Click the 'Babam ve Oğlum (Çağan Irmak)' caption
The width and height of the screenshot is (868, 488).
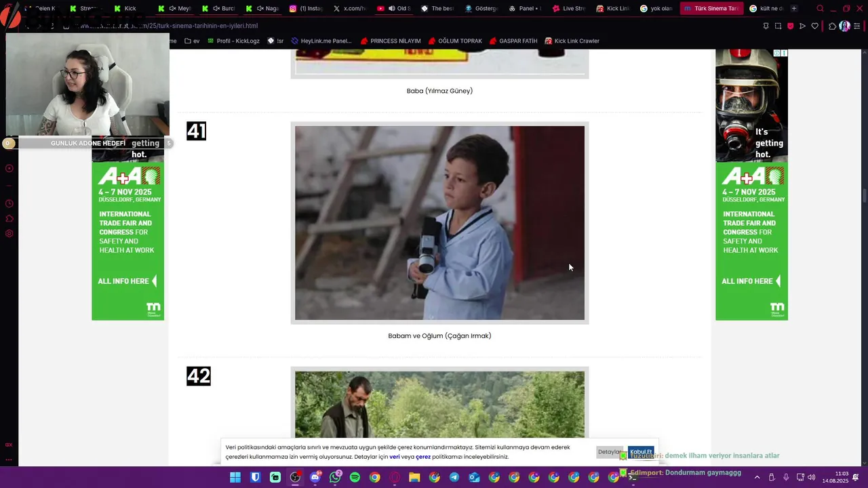click(x=439, y=335)
